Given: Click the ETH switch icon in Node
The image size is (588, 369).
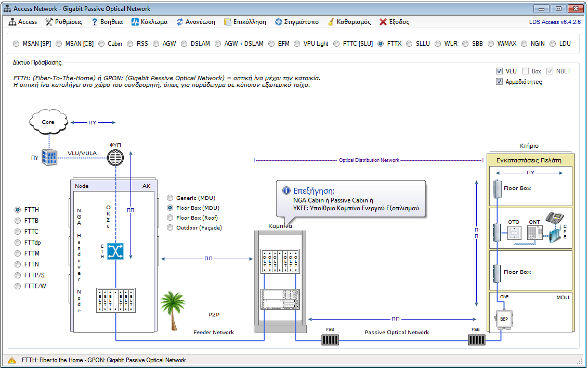Looking at the screenshot, I should pyautogui.click(x=115, y=251).
